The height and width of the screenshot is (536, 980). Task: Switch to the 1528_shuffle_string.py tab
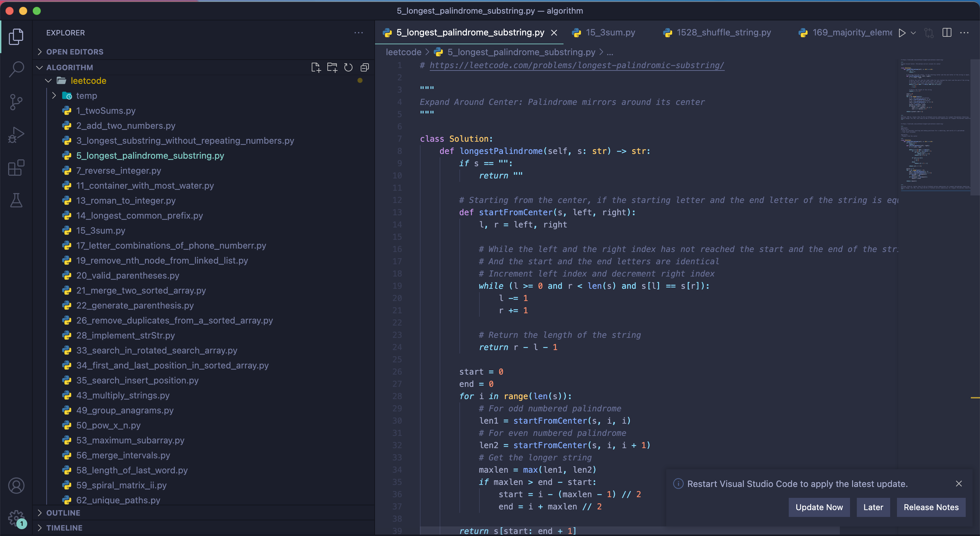723,33
